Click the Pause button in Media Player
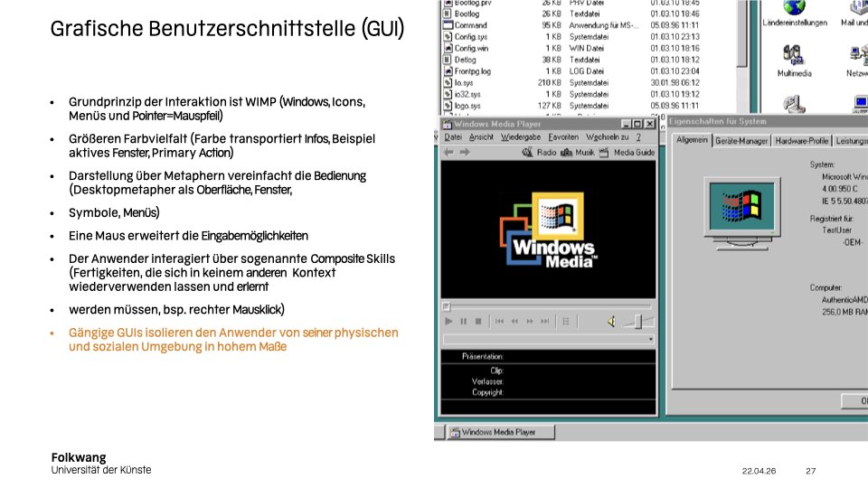This screenshot has width=868, height=488. click(463, 322)
